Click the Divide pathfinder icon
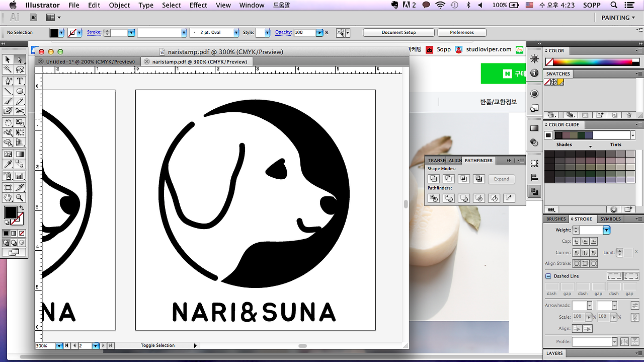 click(x=433, y=198)
